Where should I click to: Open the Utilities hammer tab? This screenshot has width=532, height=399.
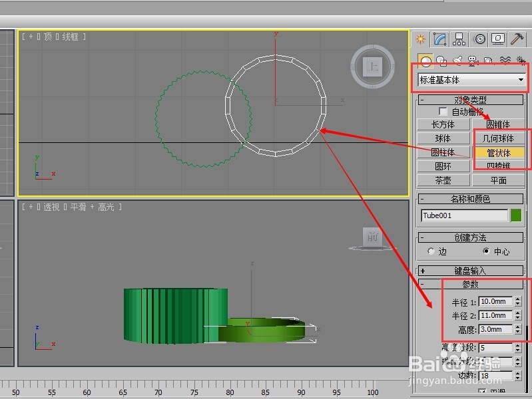tap(517, 39)
